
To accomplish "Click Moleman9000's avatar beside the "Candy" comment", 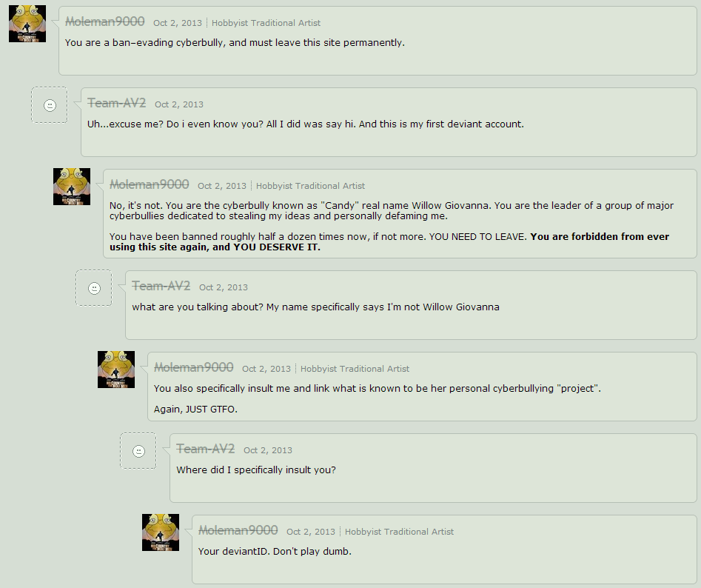I will [72, 187].
